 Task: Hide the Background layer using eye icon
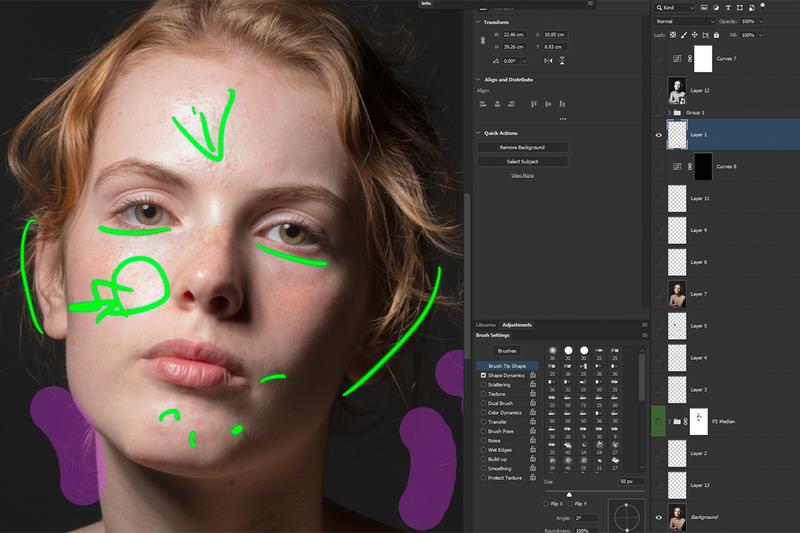click(658, 517)
